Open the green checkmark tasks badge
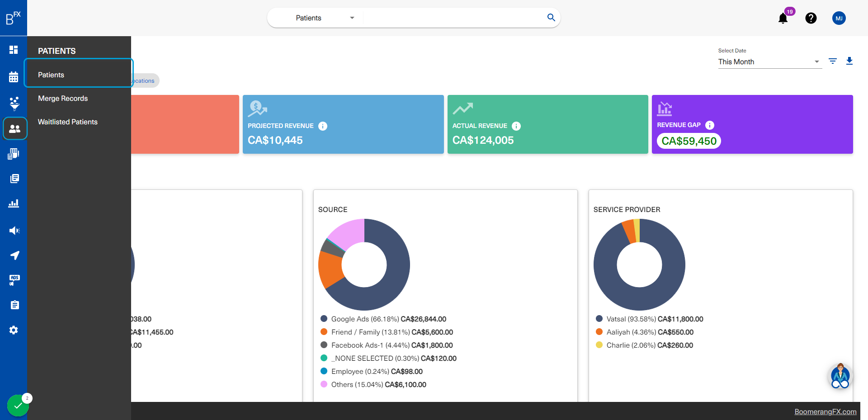The width and height of the screenshot is (868, 420). 18,406
